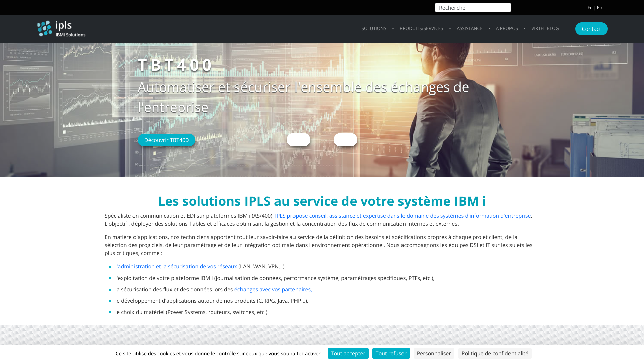Switch language to Fr
This screenshot has height=362, width=644.
[x=589, y=8]
